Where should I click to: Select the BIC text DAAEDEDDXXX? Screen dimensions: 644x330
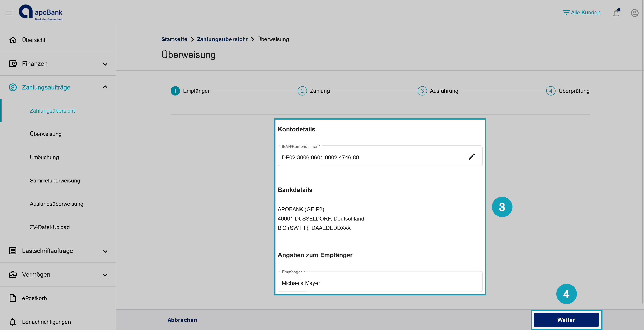(x=331, y=228)
